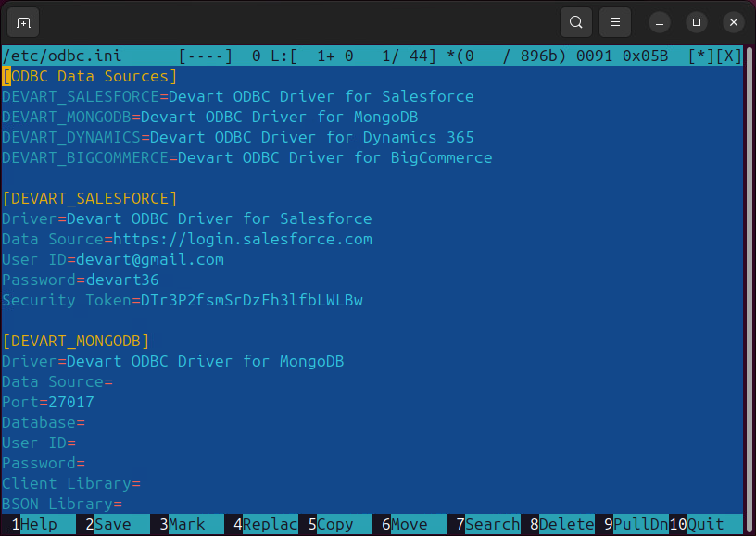Open the 9PullDn menu key

640,524
